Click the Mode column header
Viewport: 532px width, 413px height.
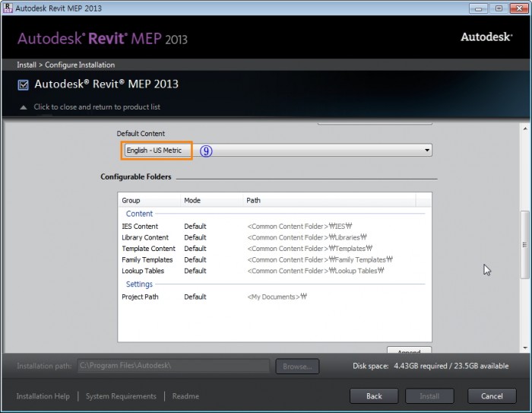pyautogui.click(x=192, y=201)
